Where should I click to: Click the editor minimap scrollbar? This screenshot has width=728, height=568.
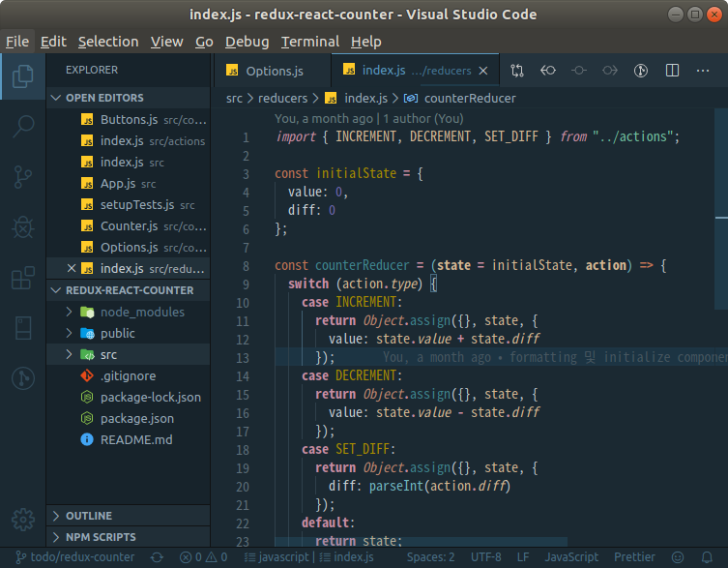pyautogui.click(x=721, y=209)
